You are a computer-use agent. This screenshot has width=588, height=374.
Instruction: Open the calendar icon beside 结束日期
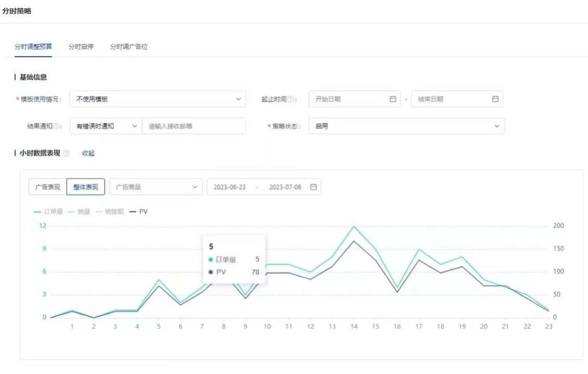[x=494, y=99]
